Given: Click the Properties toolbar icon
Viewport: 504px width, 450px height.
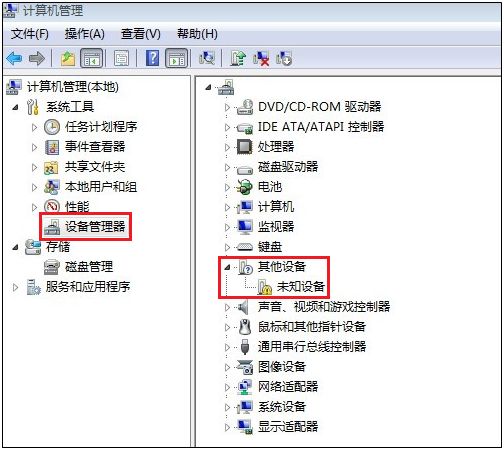Looking at the screenshot, I should [121, 59].
